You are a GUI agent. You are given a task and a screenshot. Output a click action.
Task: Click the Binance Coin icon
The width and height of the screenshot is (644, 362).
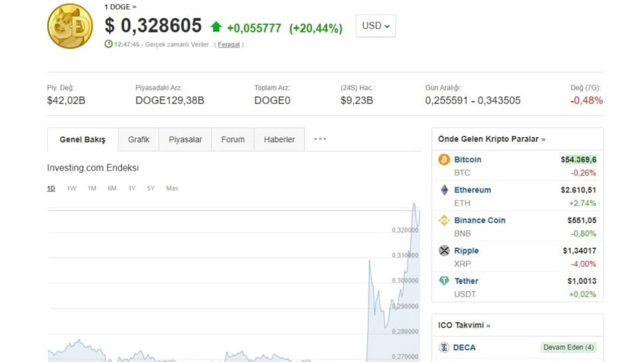click(x=444, y=220)
